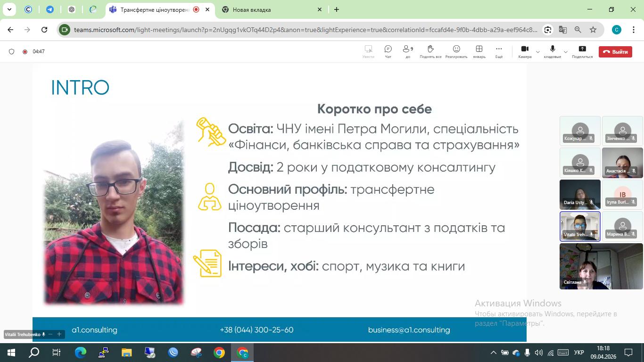Screen dimensions: 644x362
Task: Click the shield security icon near timer
Action: (x=12, y=52)
